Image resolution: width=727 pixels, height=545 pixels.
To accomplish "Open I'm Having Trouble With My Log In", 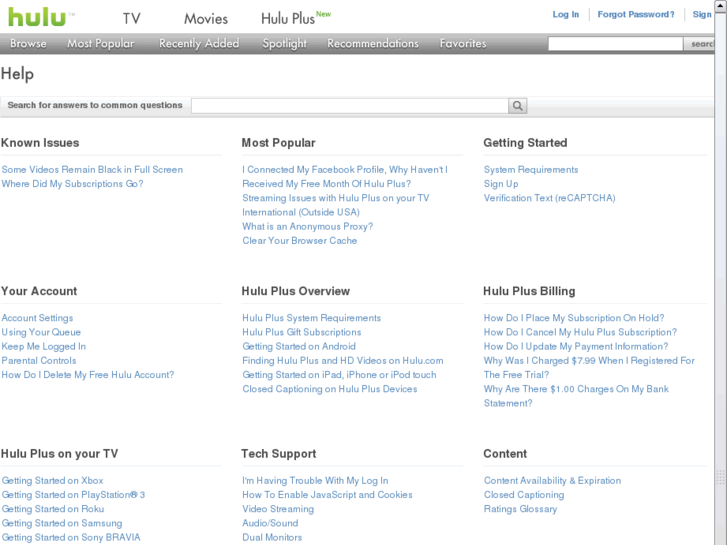I will [x=315, y=481].
